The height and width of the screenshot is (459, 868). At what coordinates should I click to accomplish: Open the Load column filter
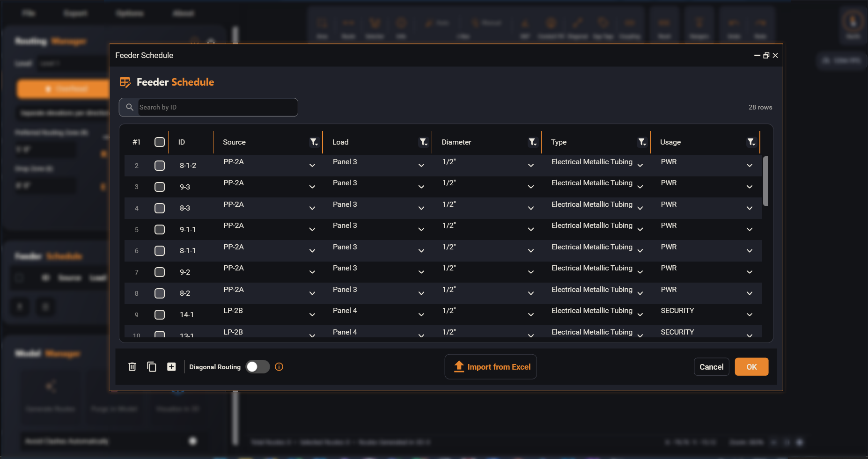(423, 142)
